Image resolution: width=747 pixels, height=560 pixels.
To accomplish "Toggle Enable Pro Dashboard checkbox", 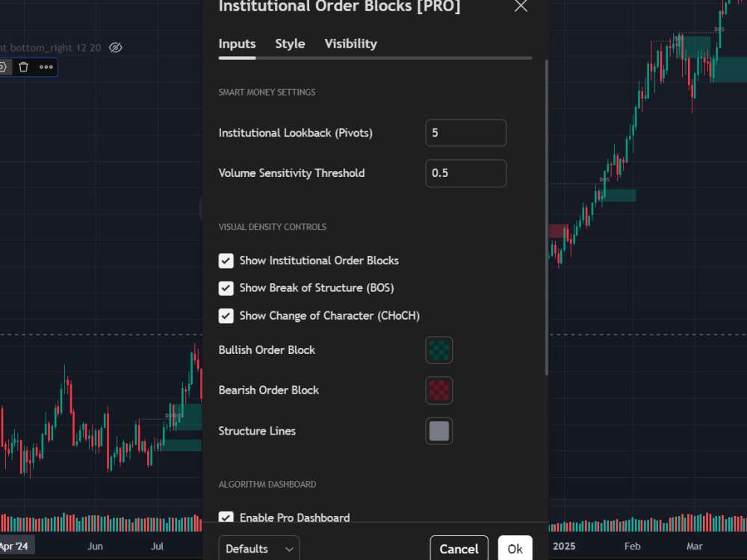I will point(226,517).
